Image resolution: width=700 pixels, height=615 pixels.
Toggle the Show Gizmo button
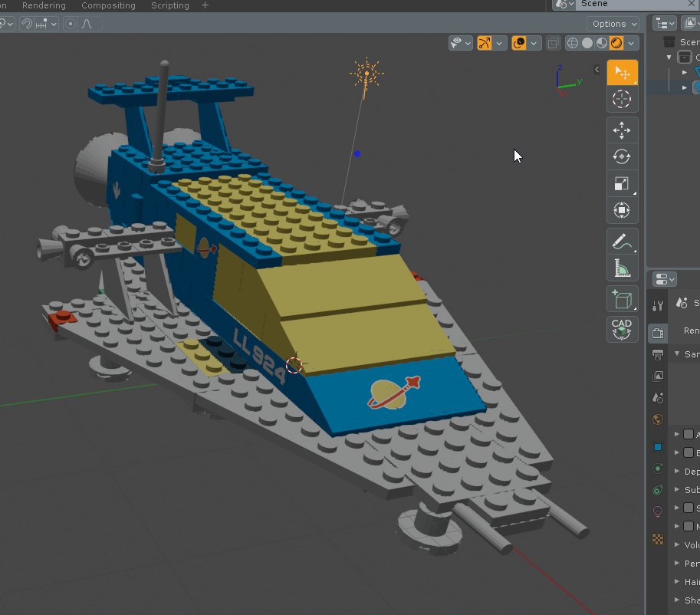point(485,43)
